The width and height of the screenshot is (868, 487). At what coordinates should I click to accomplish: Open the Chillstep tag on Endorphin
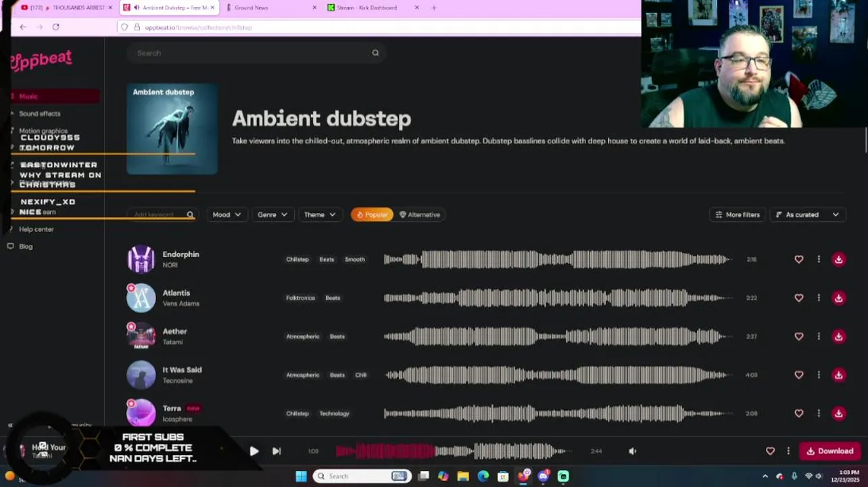(x=297, y=259)
